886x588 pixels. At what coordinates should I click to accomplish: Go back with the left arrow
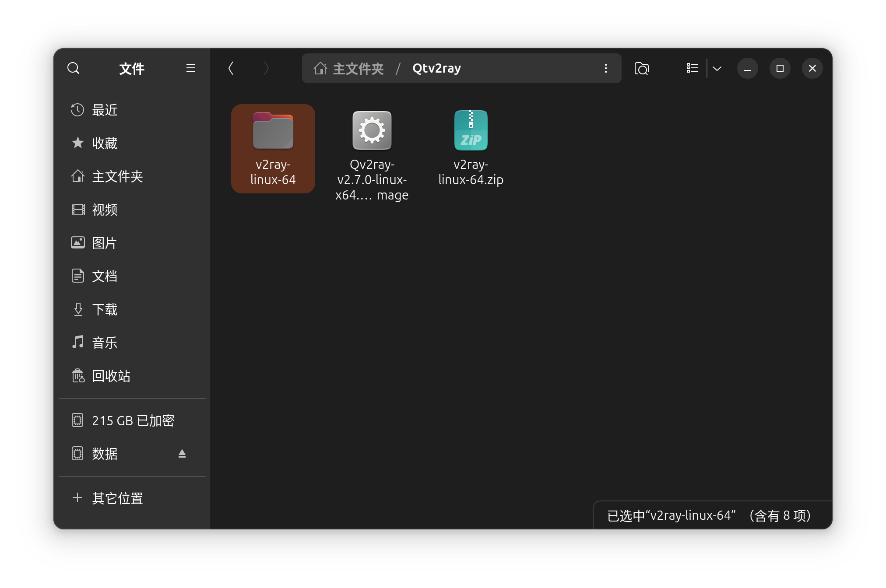pos(231,68)
